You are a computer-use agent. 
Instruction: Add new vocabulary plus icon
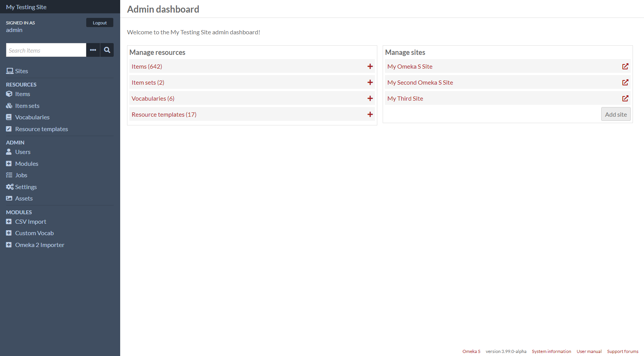click(x=370, y=98)
